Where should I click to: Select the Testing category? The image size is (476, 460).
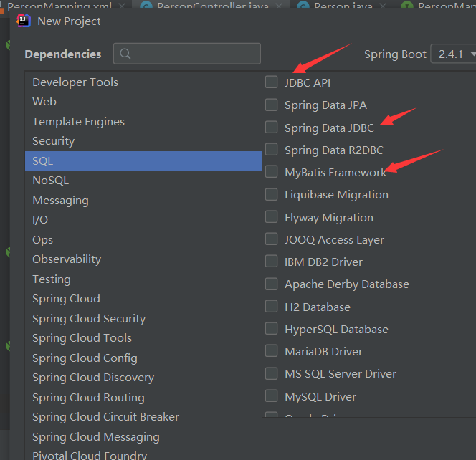tap(143, 279)
